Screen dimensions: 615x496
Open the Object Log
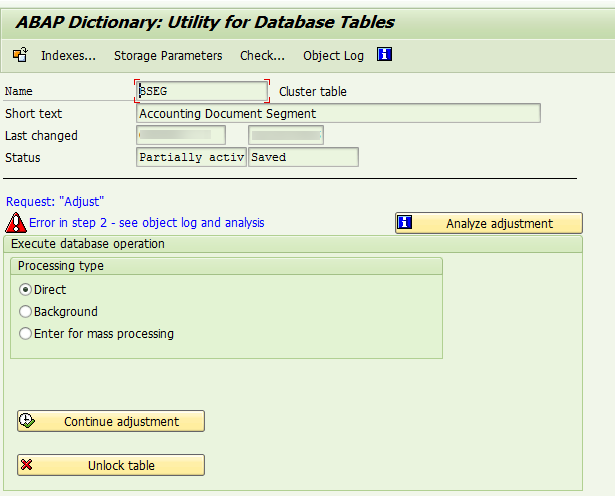pos(333,56)
